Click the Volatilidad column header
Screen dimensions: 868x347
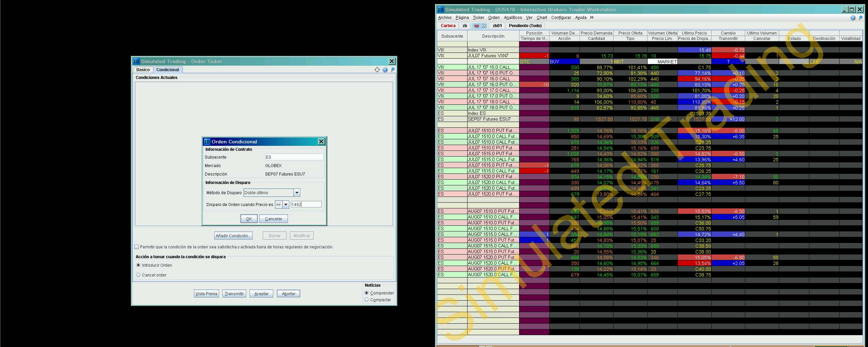[851, 39]
